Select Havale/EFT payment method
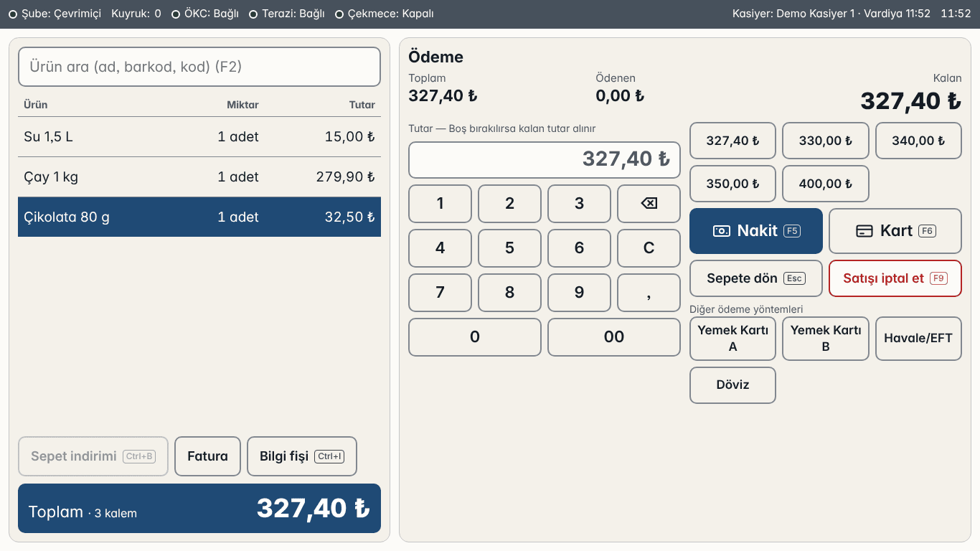980x551 pixels. [x=918, y=339]
